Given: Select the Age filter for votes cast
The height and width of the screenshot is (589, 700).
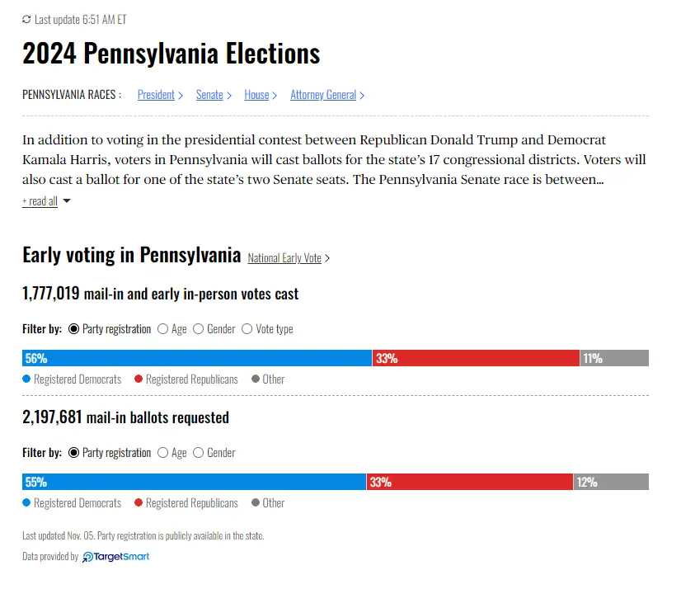Looking at the screenshot, I should (162, 329).
